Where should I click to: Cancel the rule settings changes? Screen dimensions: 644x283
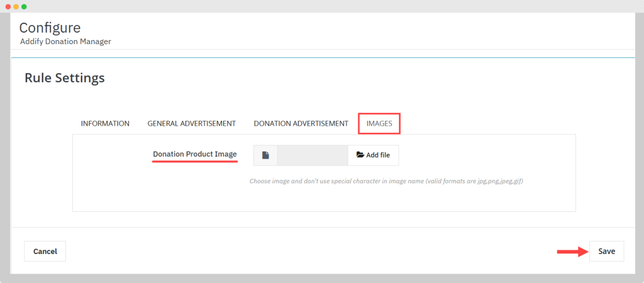45,251
